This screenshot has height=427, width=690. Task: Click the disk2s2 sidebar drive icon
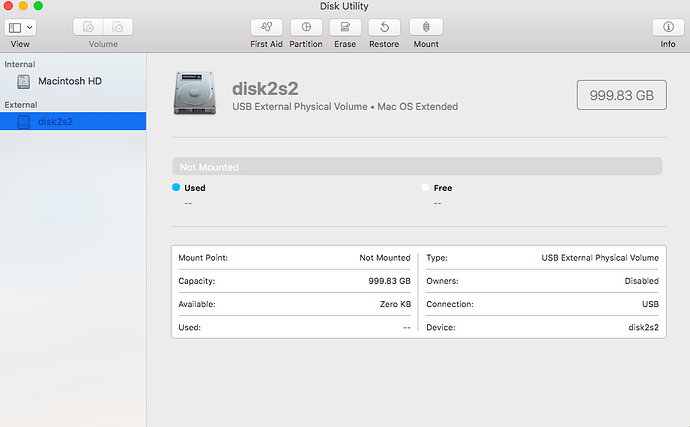click(23, 121)
